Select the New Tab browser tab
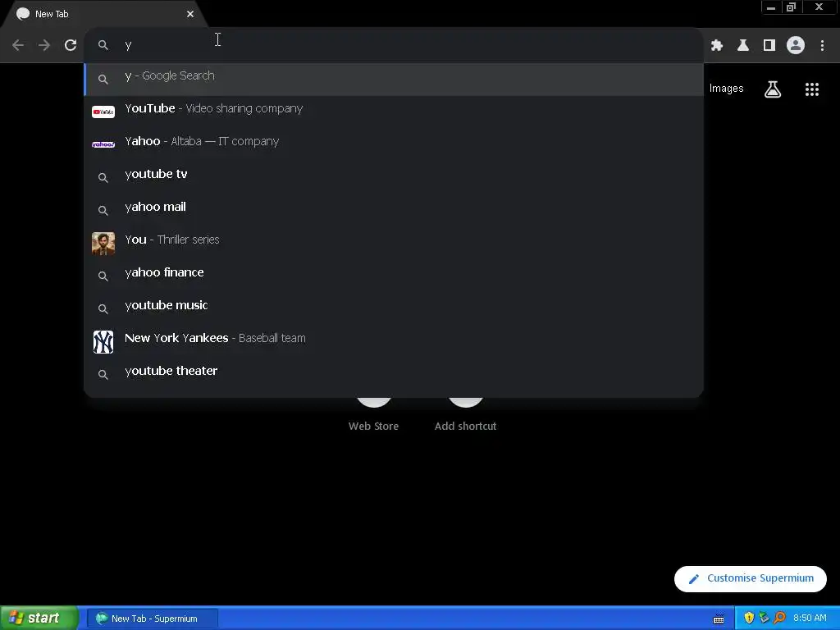 click(105, 14)
